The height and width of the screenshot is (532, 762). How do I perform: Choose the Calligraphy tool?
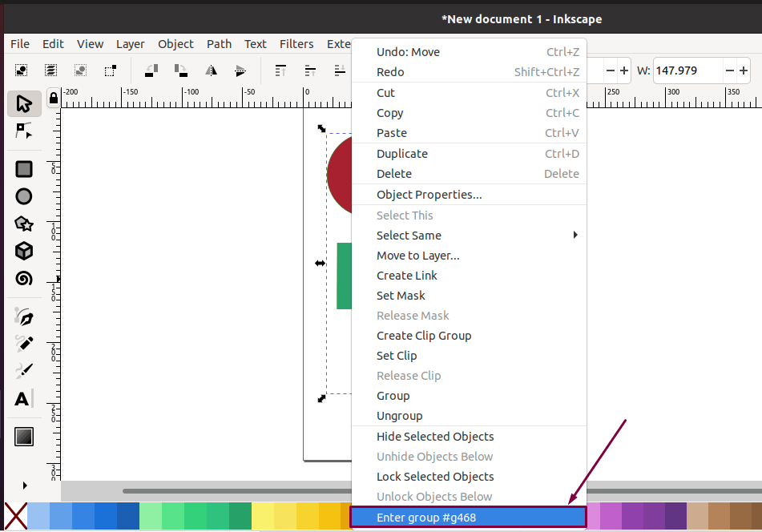[x=23, y=370]
